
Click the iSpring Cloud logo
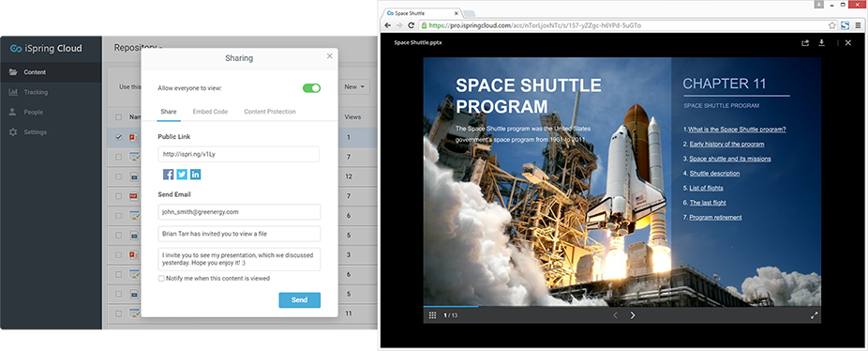(46, 48)
